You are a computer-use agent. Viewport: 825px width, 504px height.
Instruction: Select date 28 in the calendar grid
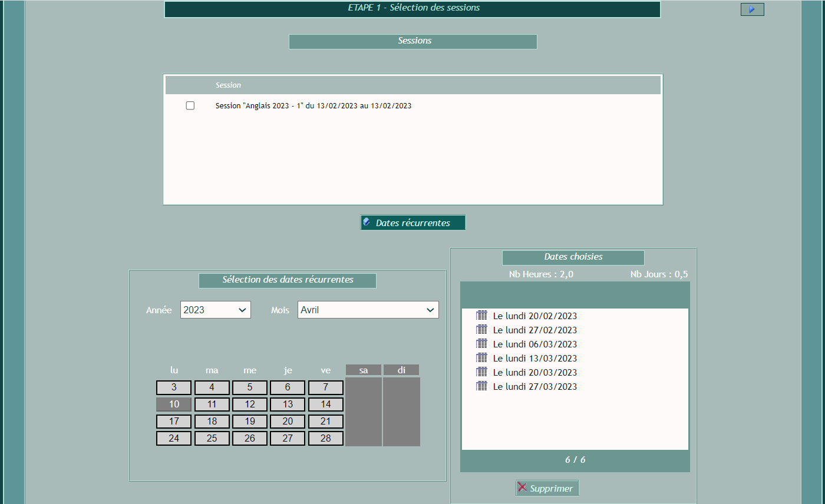point(326,439)
